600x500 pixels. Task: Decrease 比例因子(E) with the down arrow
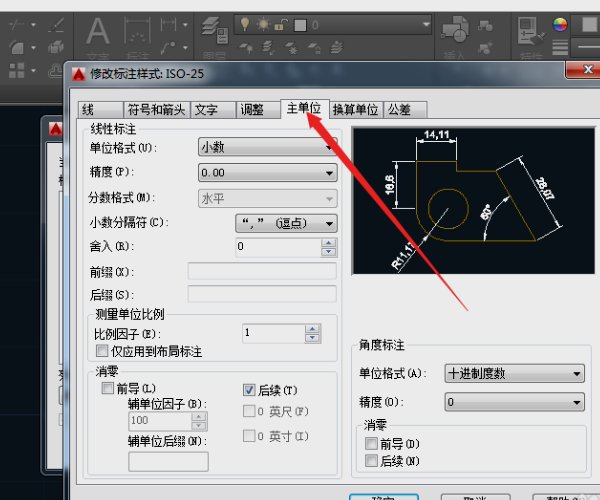tap(313, 338)
